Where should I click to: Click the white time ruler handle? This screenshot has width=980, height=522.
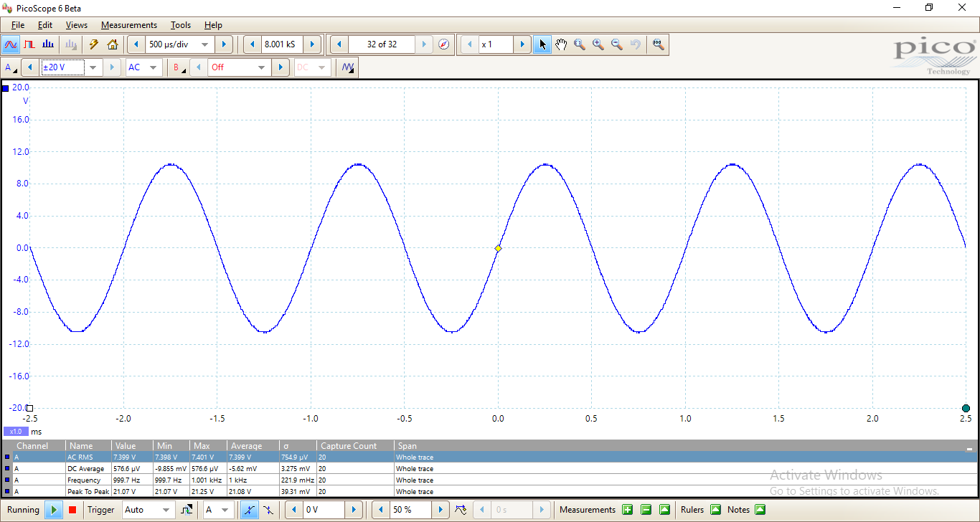click(x=29, y=408)
